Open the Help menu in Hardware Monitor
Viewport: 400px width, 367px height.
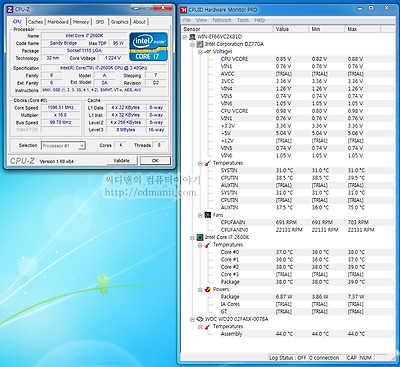coord(260,20)
